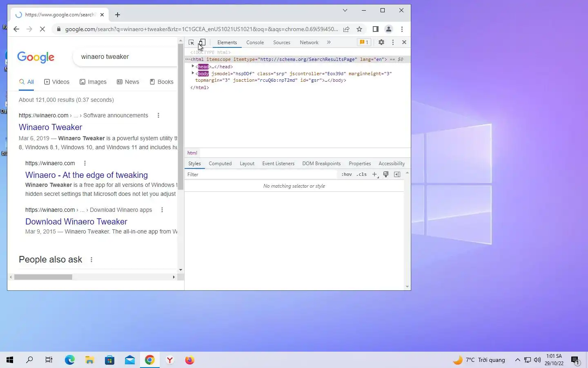Screen dimensions: 588x368
Task: Open the Event Listeners tab
Action: click(x=278, y=164)
